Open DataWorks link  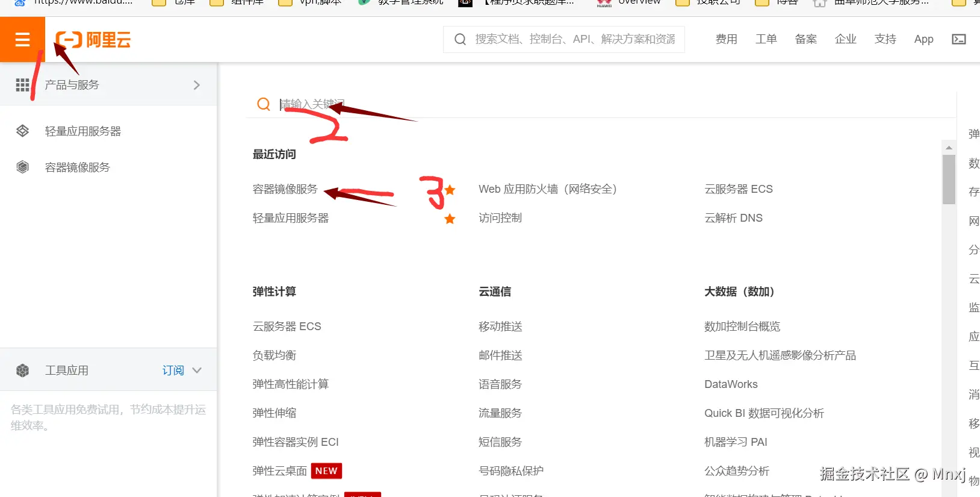[731, 384]
